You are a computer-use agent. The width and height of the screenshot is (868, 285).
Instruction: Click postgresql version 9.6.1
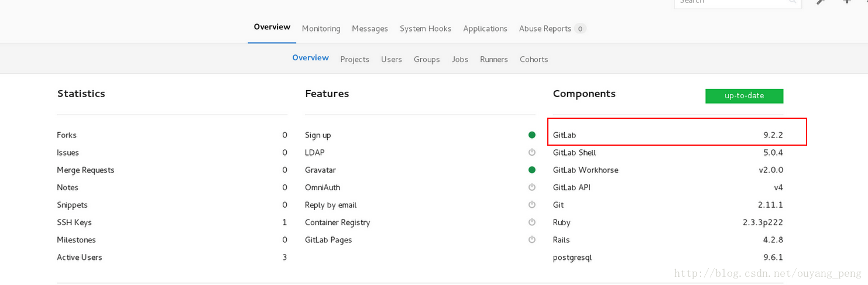point(773,257)
